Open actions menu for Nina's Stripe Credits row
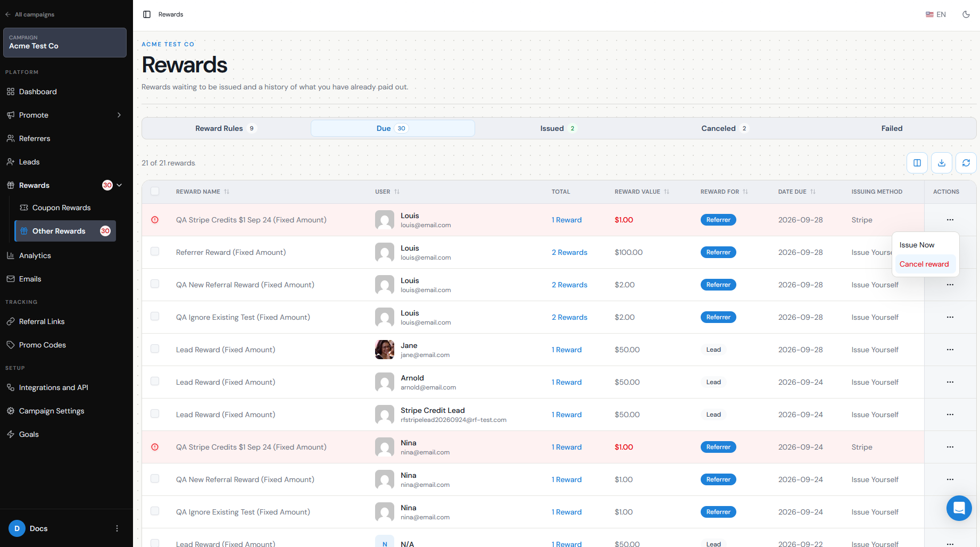The width and height of the screenshot is (980, 547). 950,447
